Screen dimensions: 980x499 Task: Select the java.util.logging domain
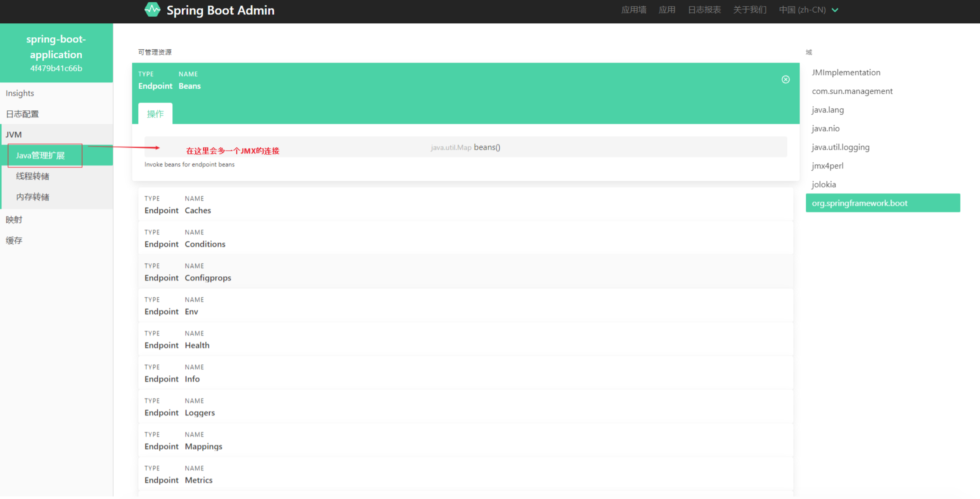[x=883, y=147]
